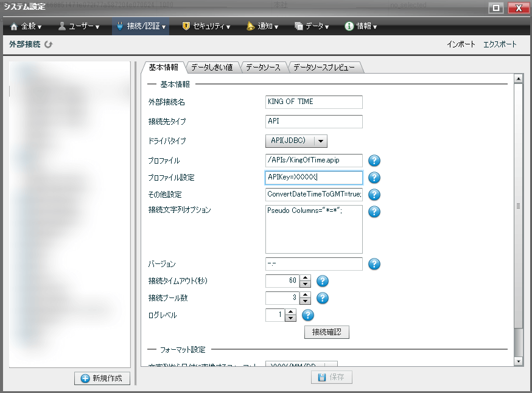This screenshot has height=393, width=532.
Task: Increase the 接続プール数 value
Action: click(306, 294)
